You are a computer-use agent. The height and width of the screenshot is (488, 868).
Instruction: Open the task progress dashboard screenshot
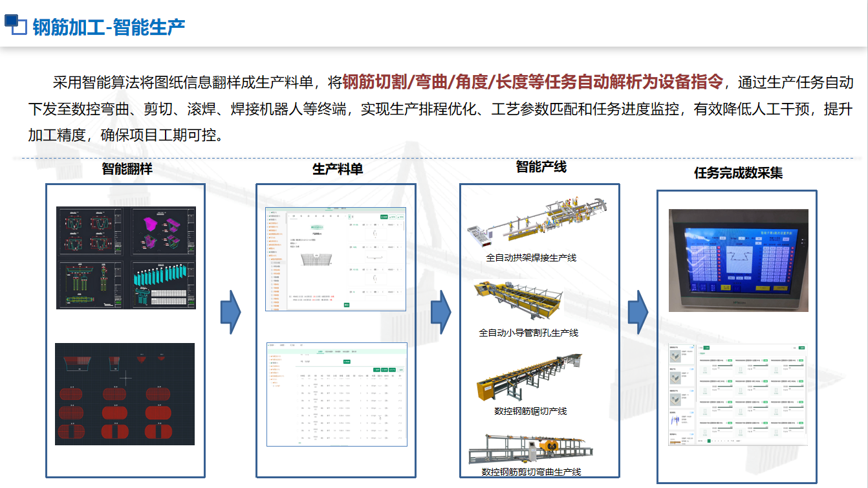[x=738, y=395]
